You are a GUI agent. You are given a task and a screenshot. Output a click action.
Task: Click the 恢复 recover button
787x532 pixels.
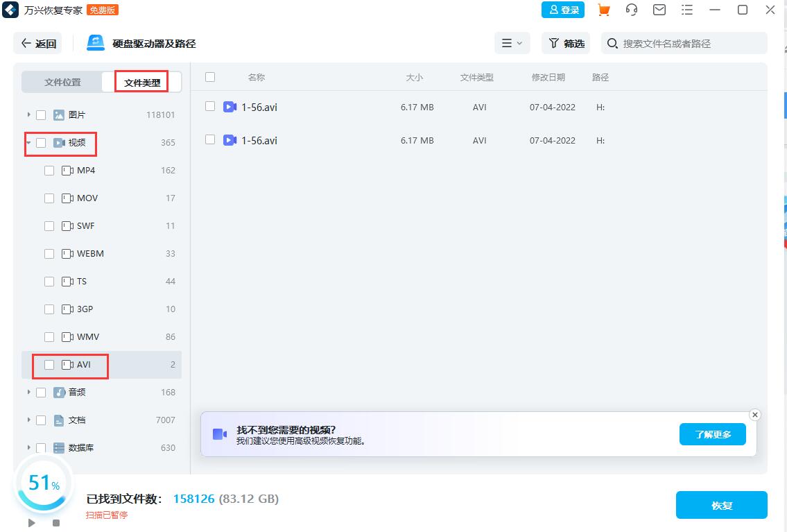721,505
